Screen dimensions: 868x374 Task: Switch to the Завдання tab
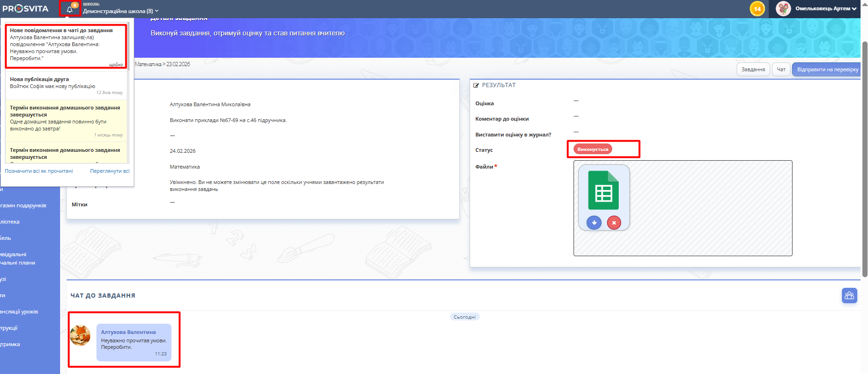point(753,69)
